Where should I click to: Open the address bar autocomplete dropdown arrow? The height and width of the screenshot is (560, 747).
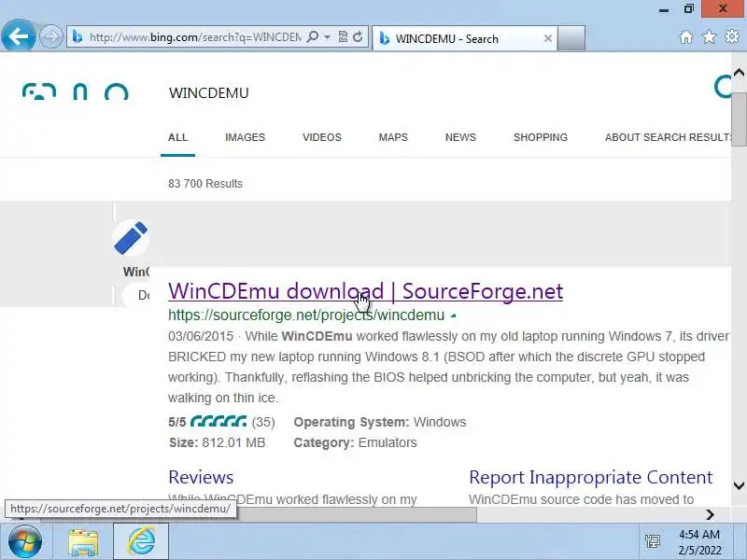[328, 36]
